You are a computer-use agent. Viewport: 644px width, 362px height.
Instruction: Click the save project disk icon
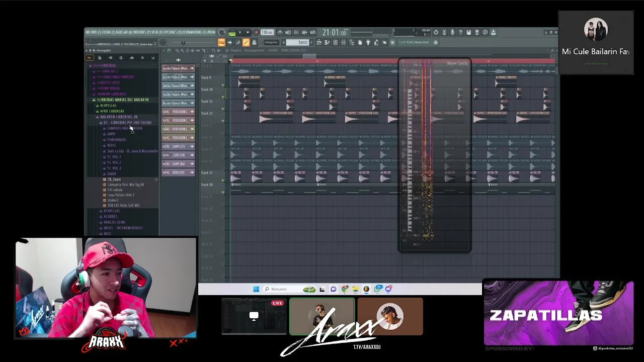469,32
